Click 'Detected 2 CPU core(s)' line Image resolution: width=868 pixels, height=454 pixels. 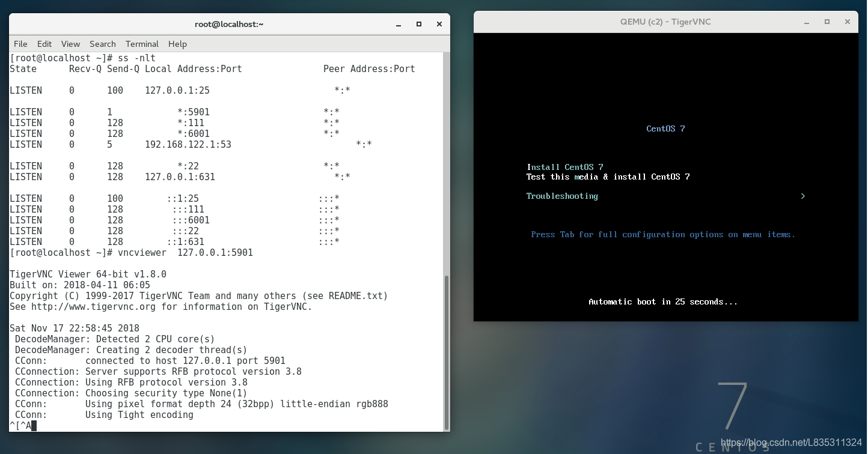115,339
